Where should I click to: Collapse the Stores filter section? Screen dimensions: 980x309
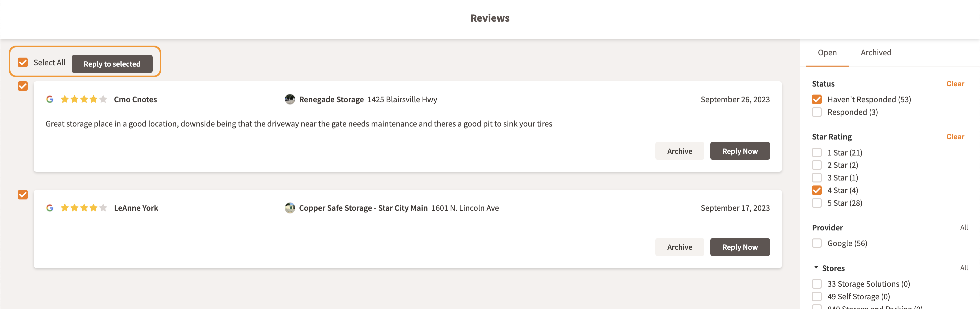coord(815,268)
